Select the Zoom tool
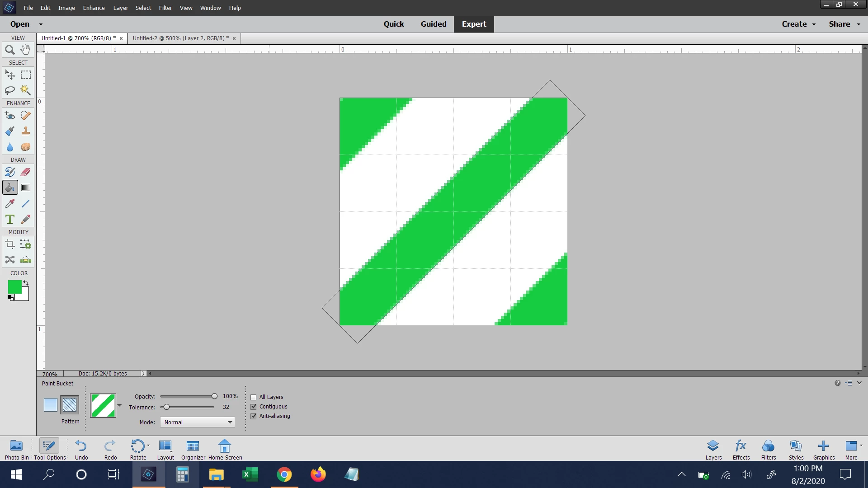 (x=9, y=50)
